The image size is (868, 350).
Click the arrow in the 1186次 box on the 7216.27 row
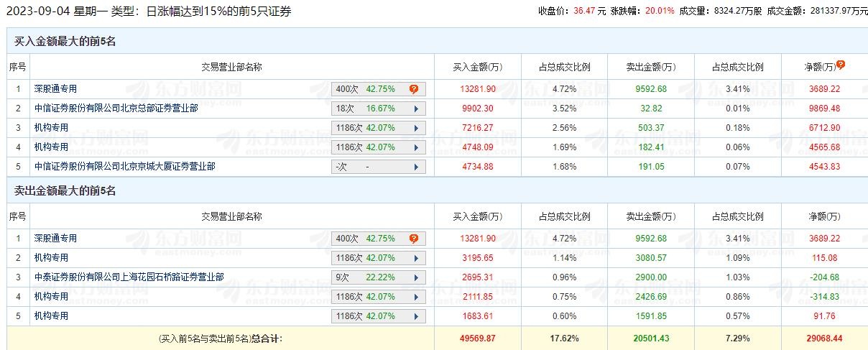(x=416, y=128)
